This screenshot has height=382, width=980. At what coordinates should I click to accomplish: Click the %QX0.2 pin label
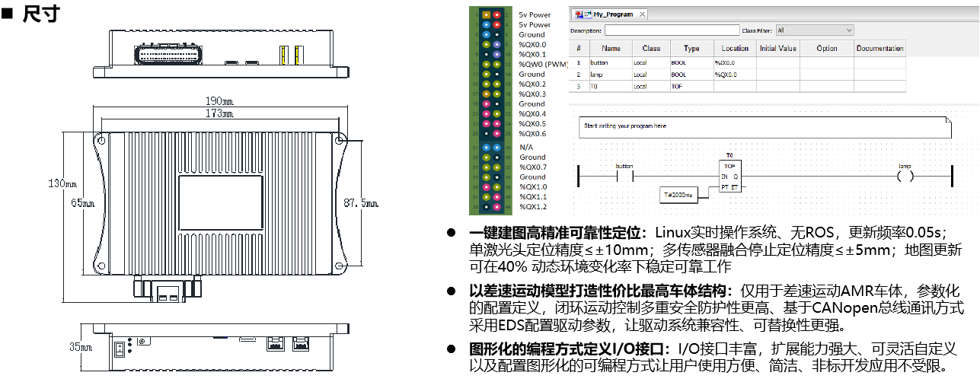click(532, 84)
